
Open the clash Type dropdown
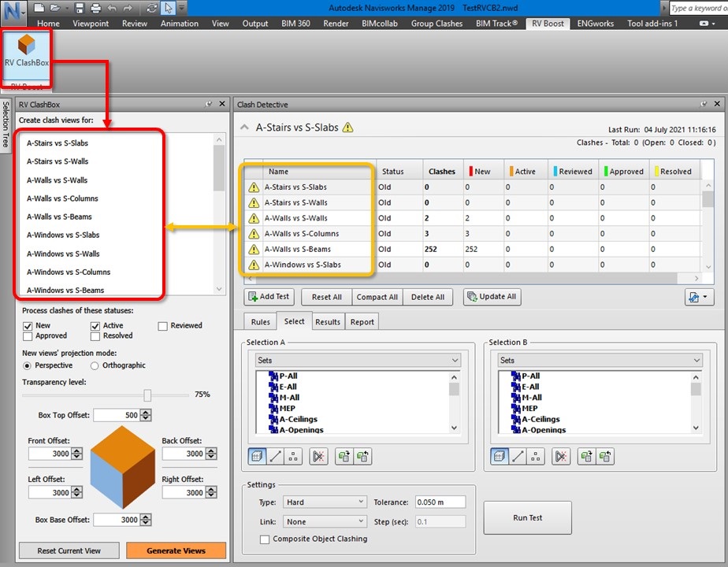click(x=325, y=502)
